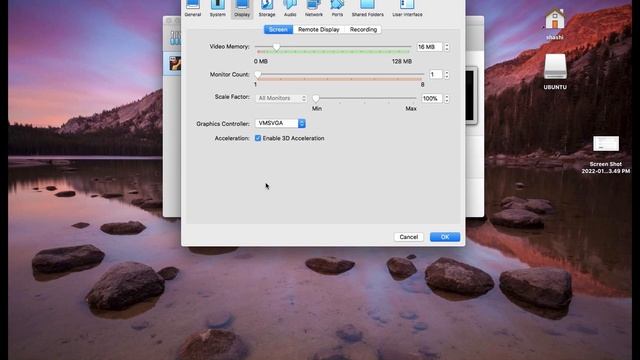
Task: Click the Monitor Count value field
Action: 436,74
